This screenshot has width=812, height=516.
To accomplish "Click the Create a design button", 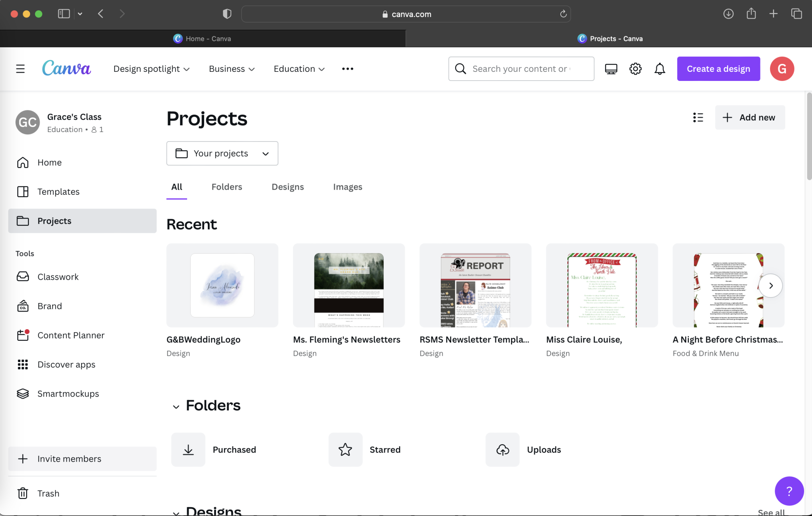I will [718, 69].
